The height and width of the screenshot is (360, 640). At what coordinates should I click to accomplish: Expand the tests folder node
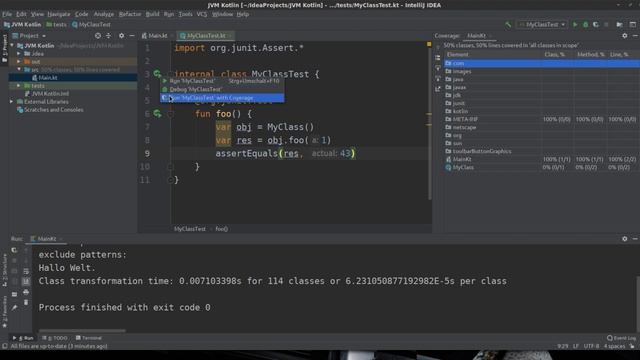(x=19, y=86)
